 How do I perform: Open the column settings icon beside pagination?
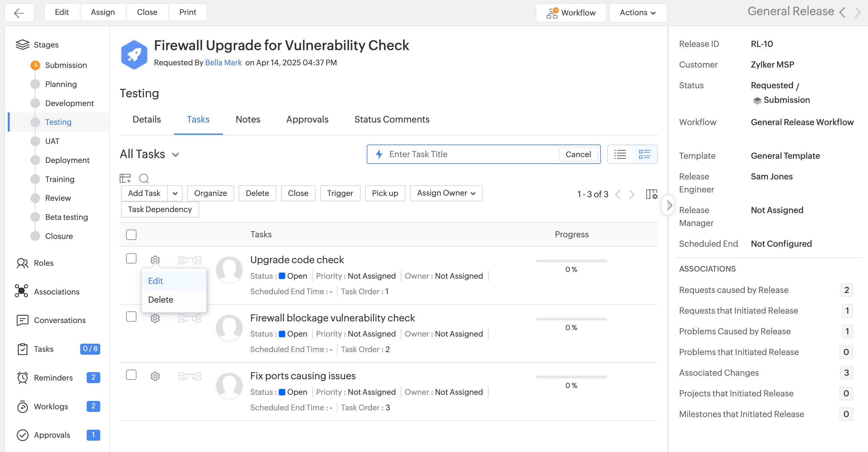651,194
